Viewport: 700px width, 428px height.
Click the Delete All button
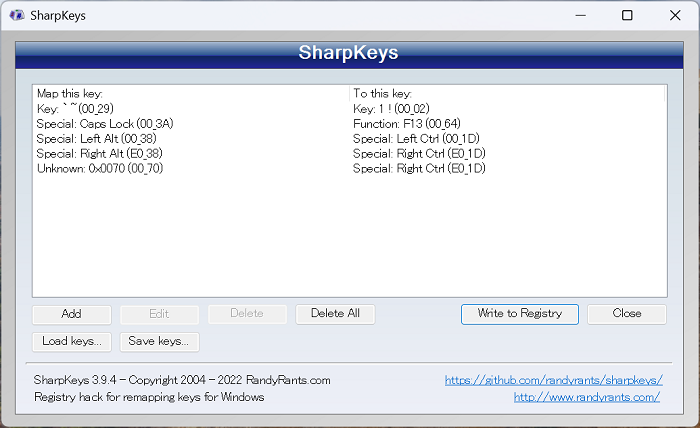pos(335,314)
